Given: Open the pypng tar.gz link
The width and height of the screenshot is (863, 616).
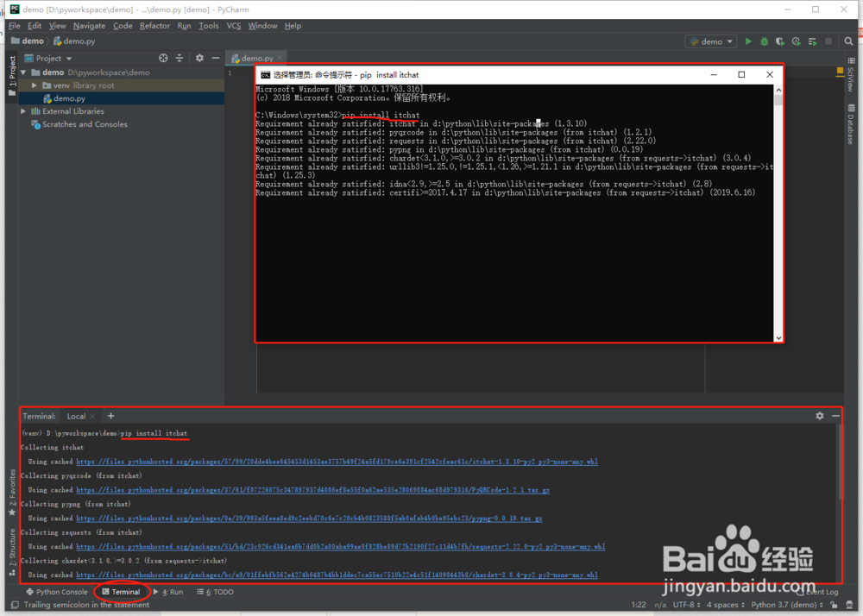Looking at the screenshot, I should 309,519.
